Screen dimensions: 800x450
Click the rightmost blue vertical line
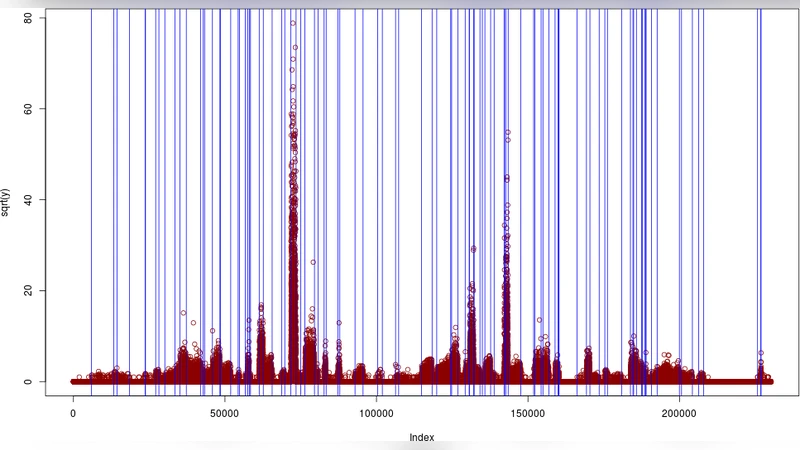pos(762,200)
